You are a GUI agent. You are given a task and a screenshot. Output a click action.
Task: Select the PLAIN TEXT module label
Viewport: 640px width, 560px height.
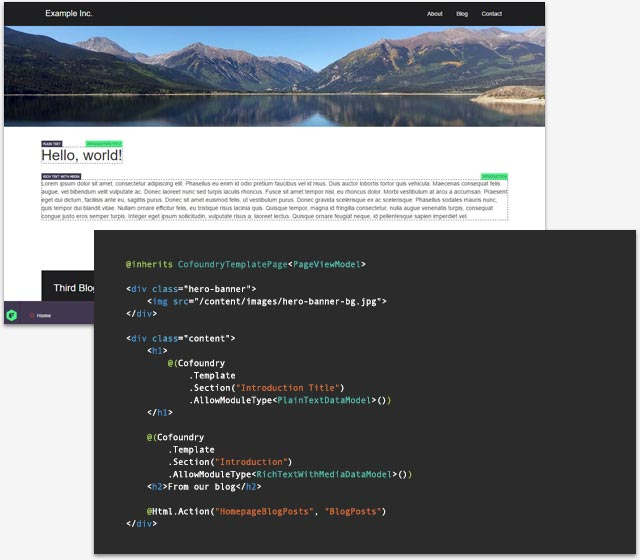pos(52,144)
